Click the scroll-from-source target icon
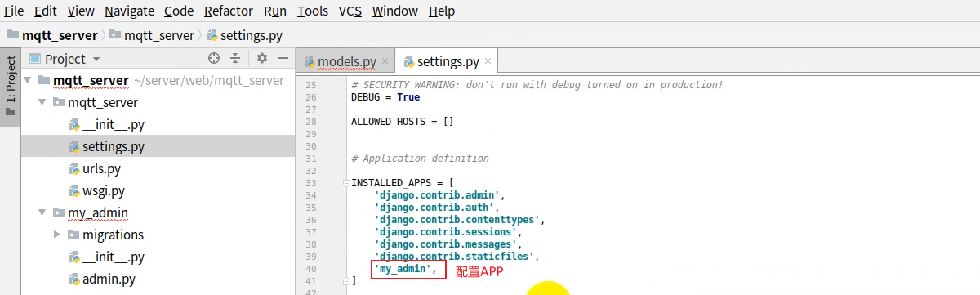The width and height of the screenshot is (980, 295). pyautogui.click(x=214, y=59)
